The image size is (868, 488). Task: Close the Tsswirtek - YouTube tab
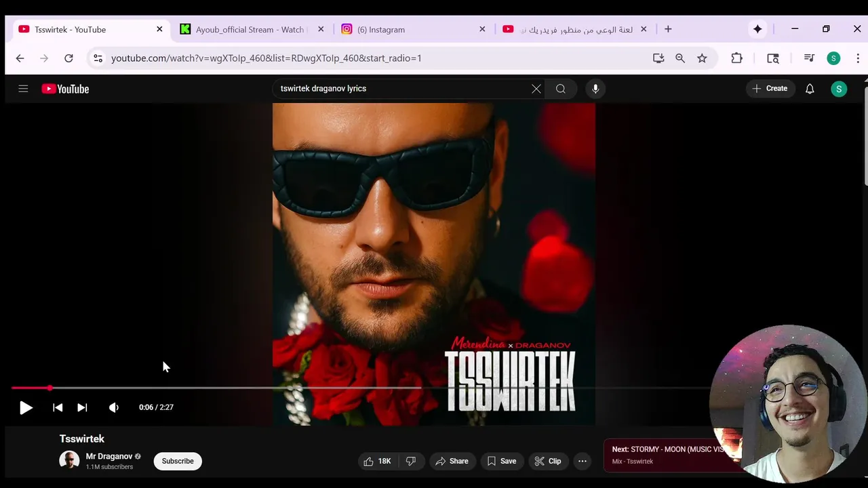coord(159,29)
